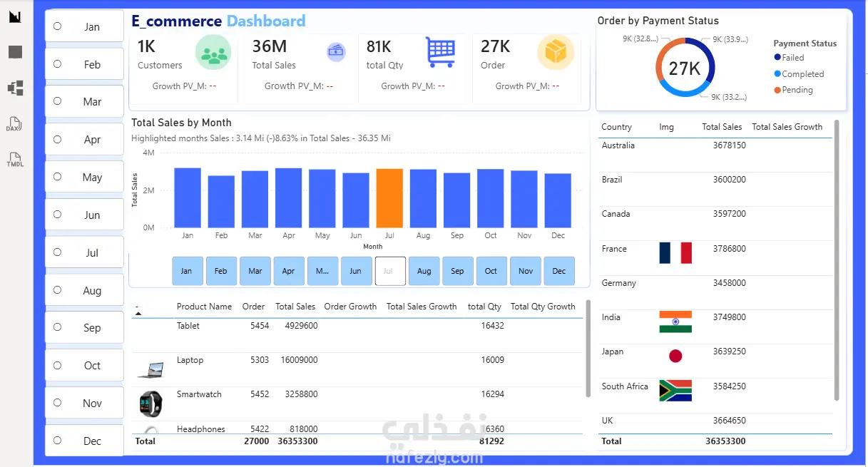Click the Dec month tile button

point(559,271)
